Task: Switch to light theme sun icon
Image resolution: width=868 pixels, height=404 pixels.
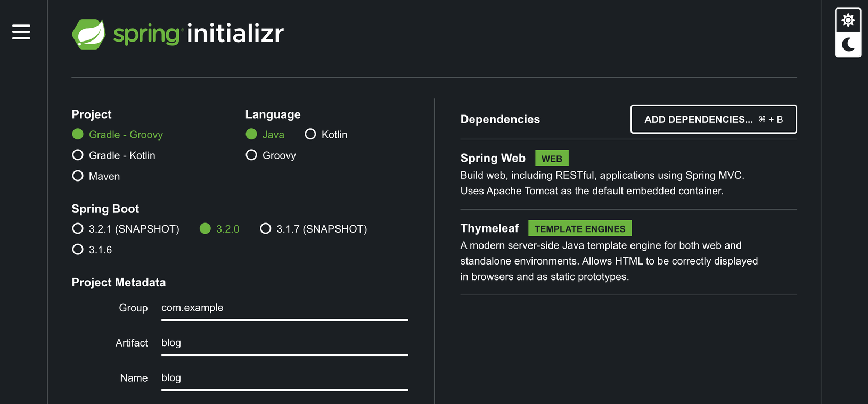Action: pos(848,20)
